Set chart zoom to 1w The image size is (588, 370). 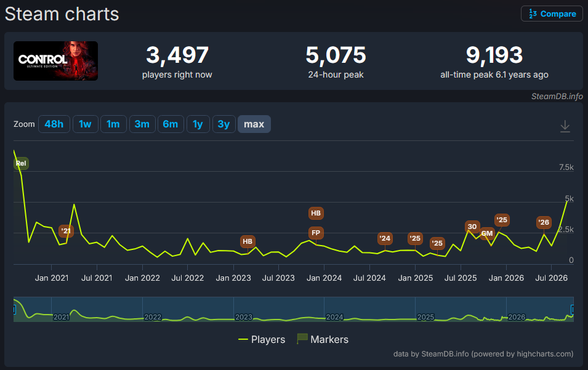[85, 124]
